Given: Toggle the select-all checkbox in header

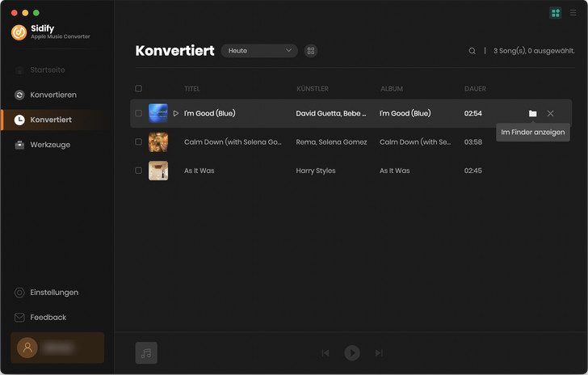Looking at the screenshot, I should (138, 89).
